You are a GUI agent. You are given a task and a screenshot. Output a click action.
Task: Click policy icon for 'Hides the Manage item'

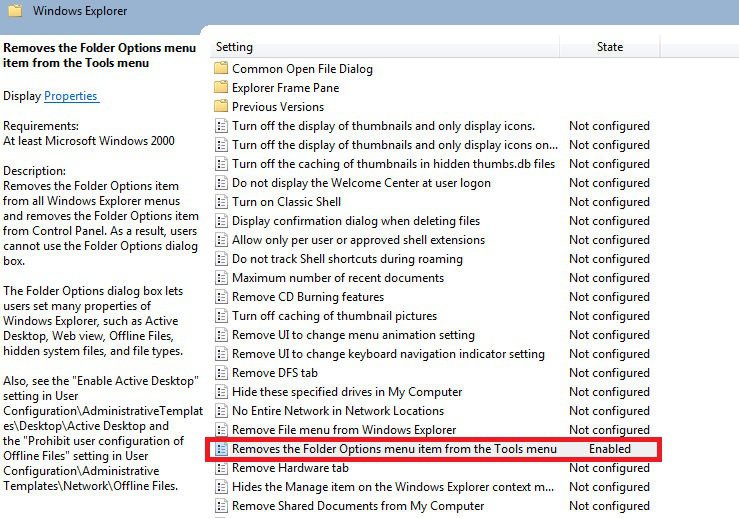tap(221, 487)
